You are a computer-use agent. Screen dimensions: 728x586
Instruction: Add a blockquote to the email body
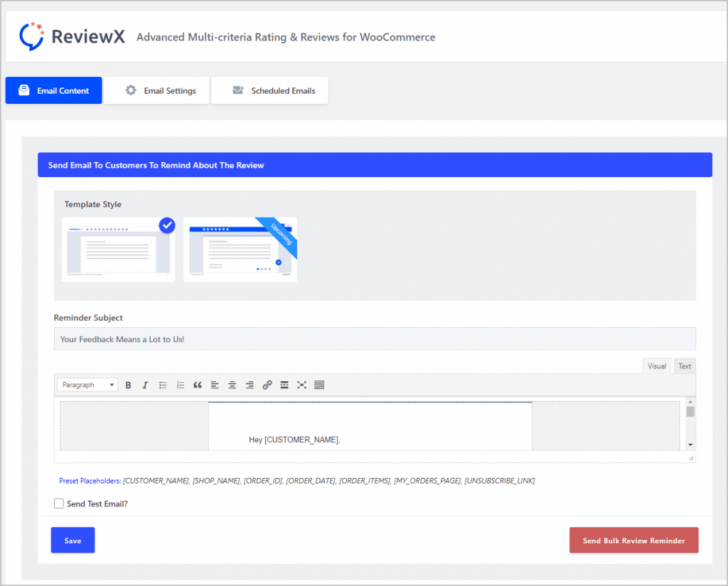pos(197,385)
